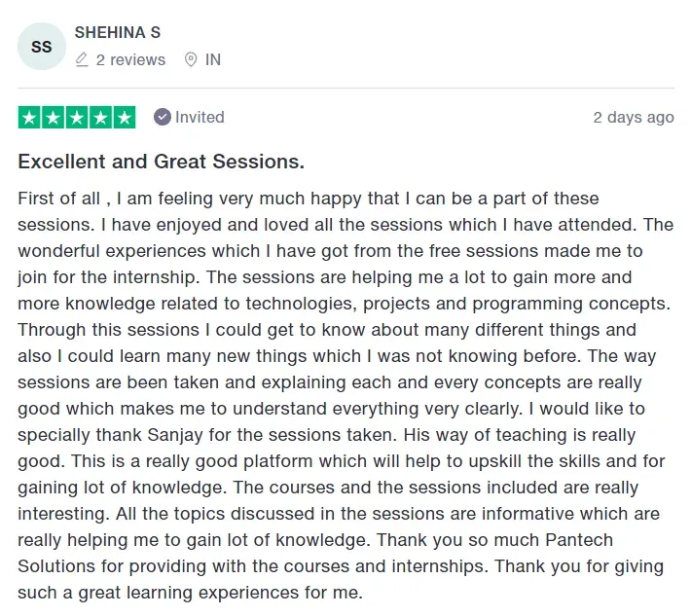The image size is (691, 616).
Task: Open SHEHINA S reviewer profile name
Action: [117, 33]
